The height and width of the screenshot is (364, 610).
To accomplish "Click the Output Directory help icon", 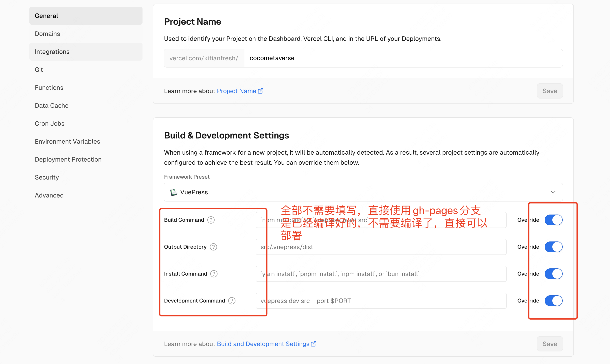I will [x=213, y=247].
